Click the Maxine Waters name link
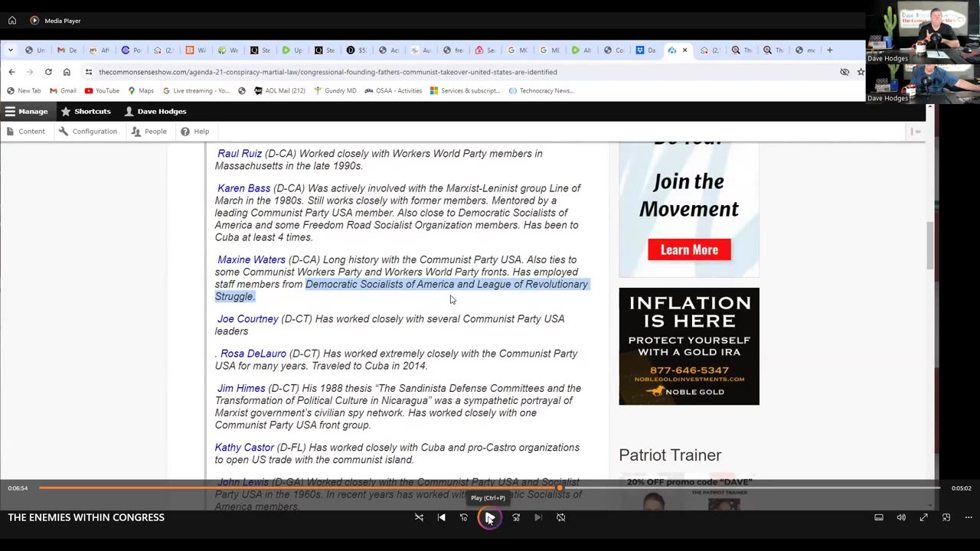This screenshot has width=980, height=551. coord(251,260)
